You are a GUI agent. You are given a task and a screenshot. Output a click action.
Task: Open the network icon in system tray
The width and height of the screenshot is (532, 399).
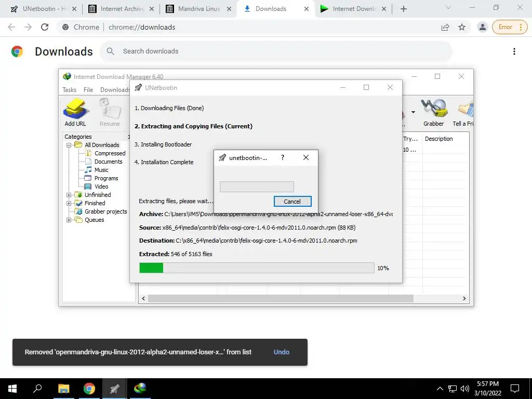tap(453, 389)
